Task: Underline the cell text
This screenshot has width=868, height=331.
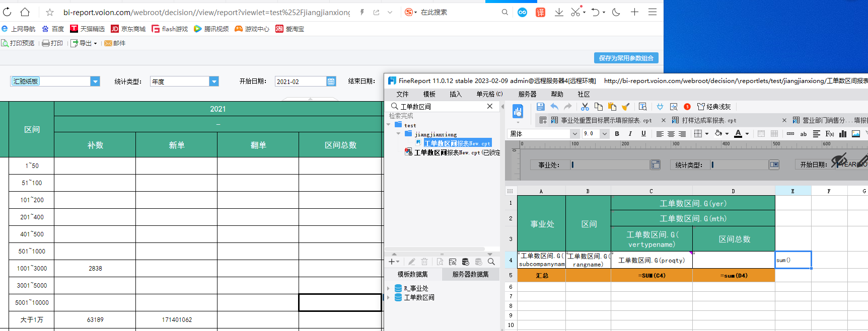Action: [x=643, y=133]
